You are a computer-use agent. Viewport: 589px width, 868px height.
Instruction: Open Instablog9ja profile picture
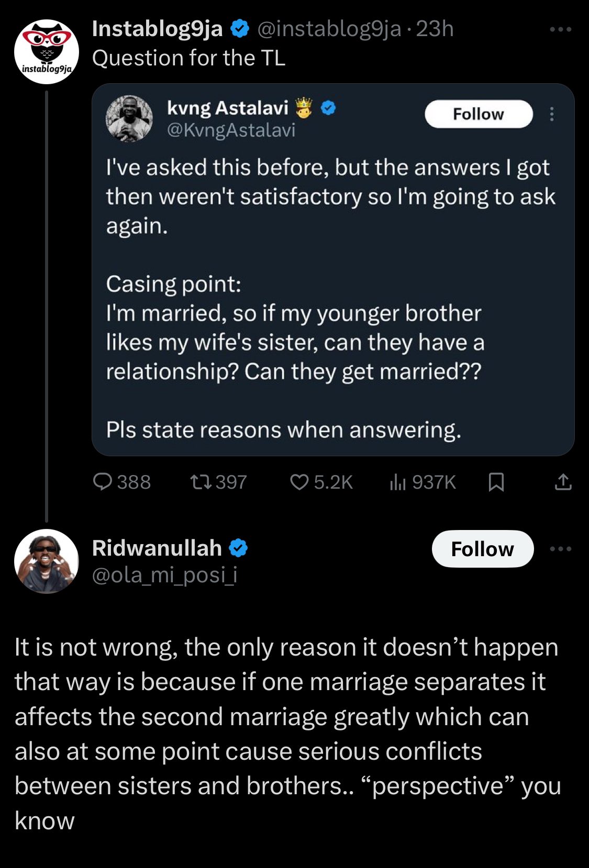tap(47, 51)
